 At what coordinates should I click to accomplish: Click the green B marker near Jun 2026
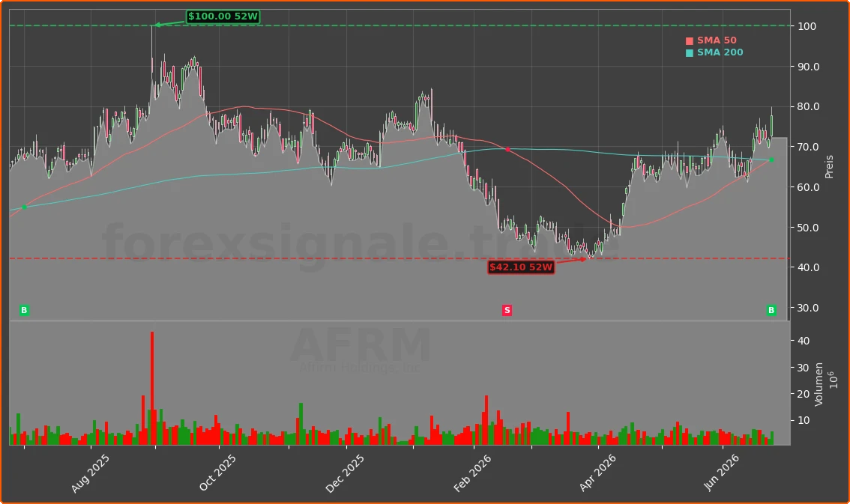click(x=771, y=310)
